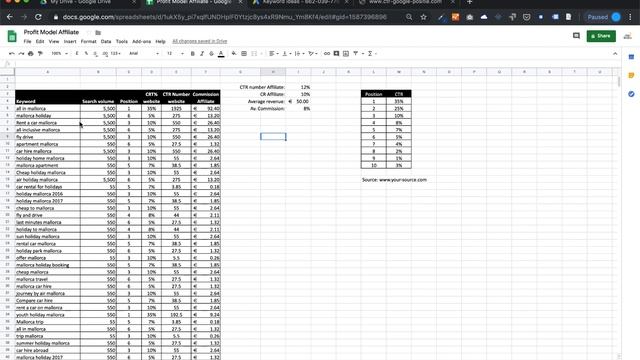This screenshot has width=640, height=360.
Task: Open the Data menu
Action: (x=106, y=41)
